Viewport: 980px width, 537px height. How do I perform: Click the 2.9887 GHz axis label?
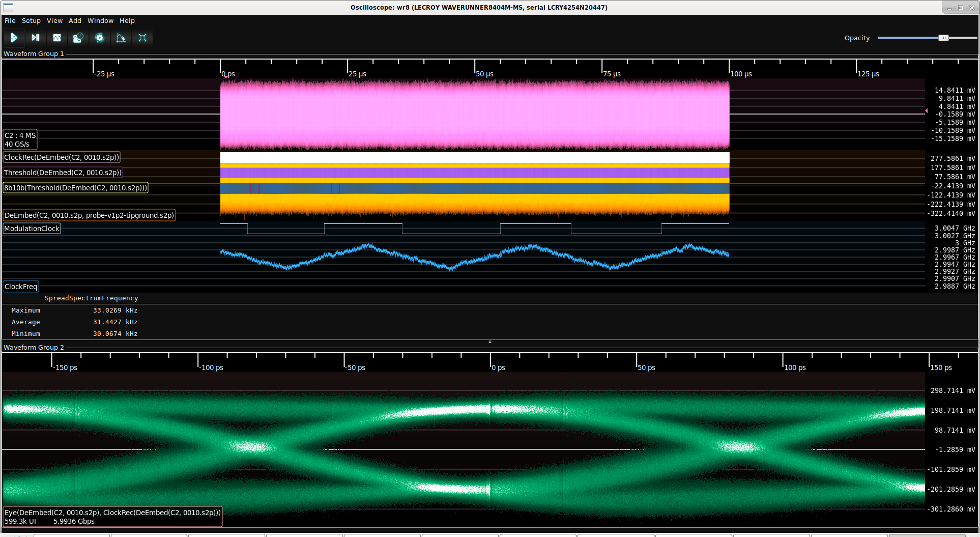point(955,287)
